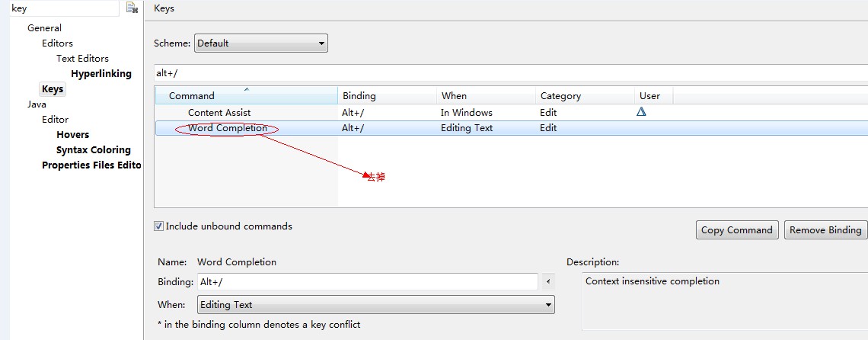Screen dimensions: 868x340
Task: Click the Remove Binding button
Action: (825, 230)
